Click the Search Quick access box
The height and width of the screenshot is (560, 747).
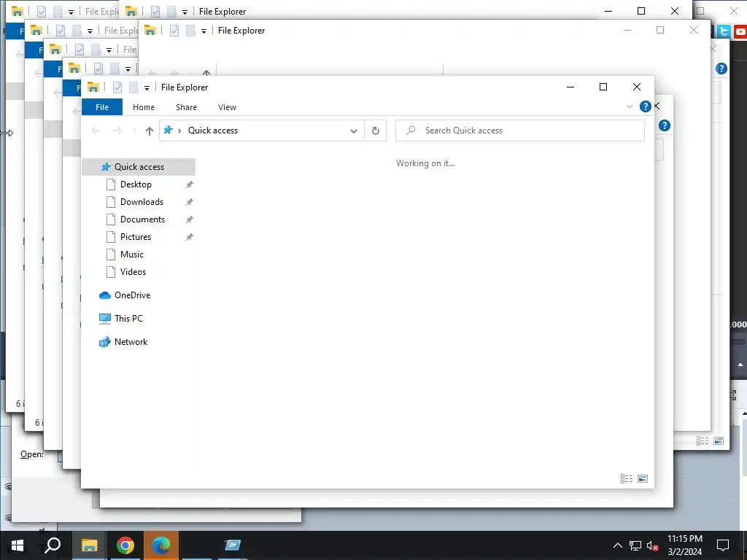(x=519, y=131)
